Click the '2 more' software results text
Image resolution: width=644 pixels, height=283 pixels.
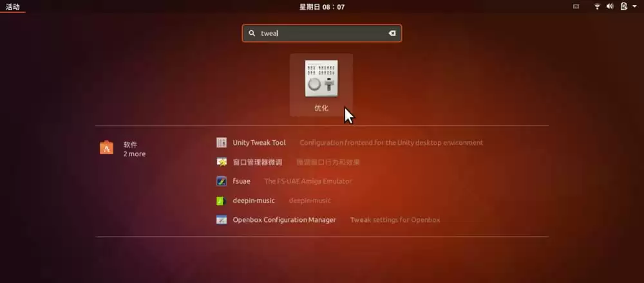[135, 154]
